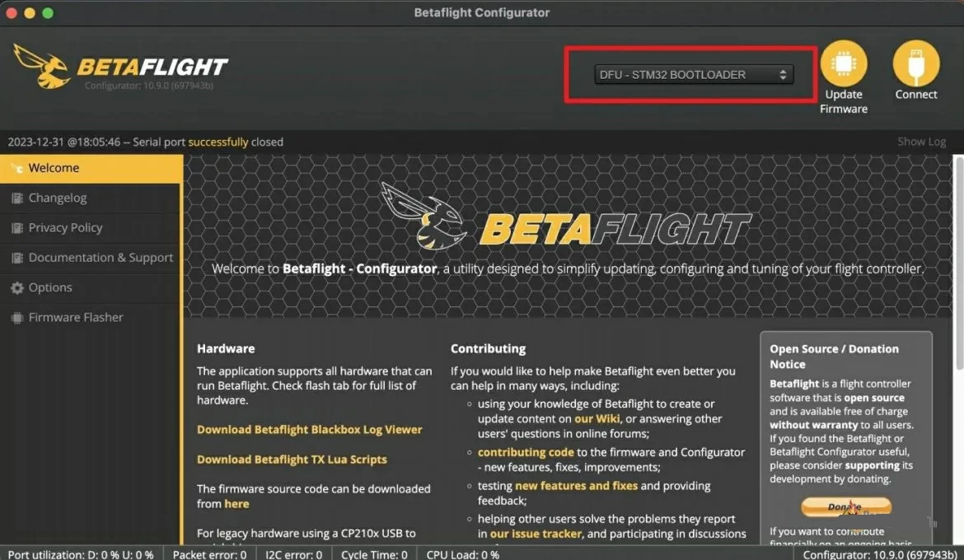
Task: Click the 'our Wiki' link
Action: click(597, 418)
